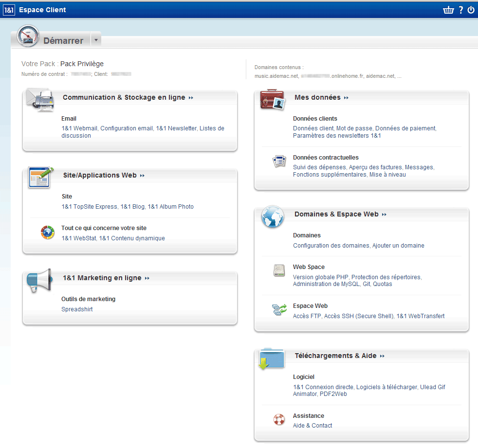478x448 pixels.
Task: Open Accès FTP link
Action: coord(307,317)
